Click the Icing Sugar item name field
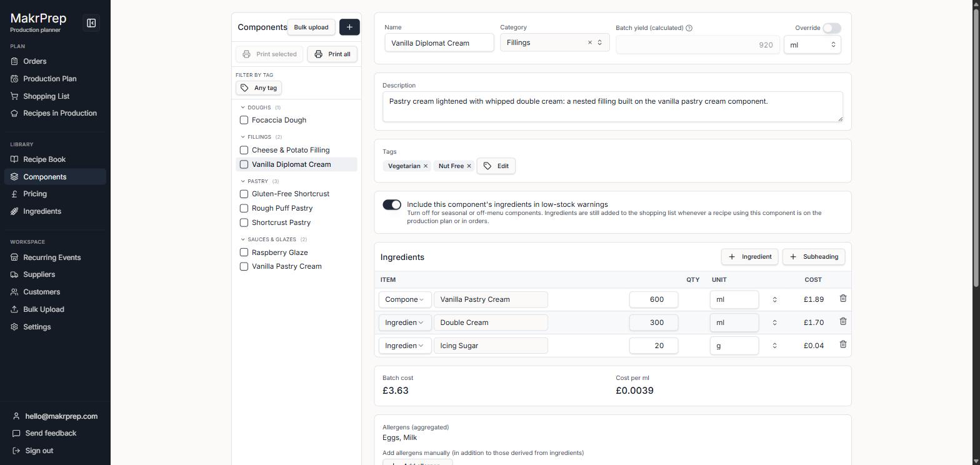 pos(491,346)
